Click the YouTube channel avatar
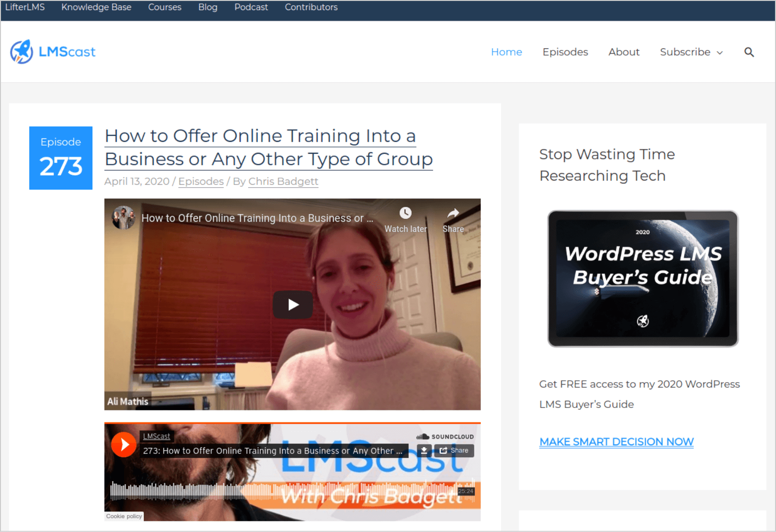Viewport: 776px width, 532px height. coord(124,218)
